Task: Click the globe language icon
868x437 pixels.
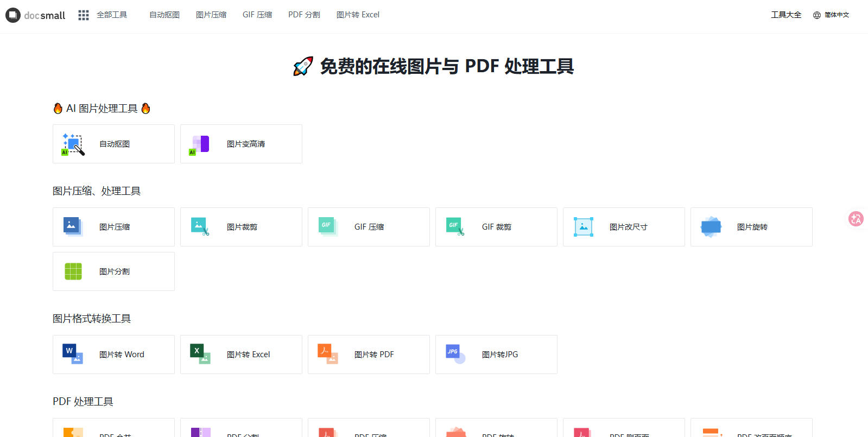Action: (x=817, y=15)
